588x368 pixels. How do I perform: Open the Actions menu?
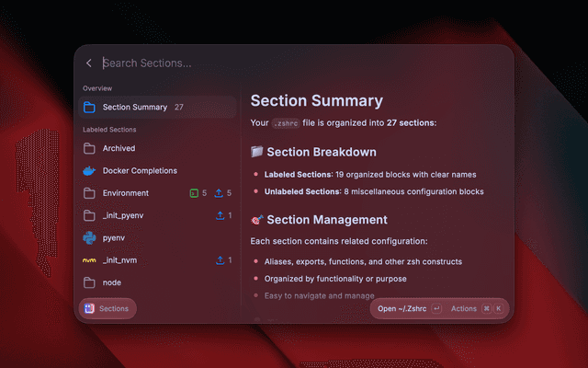click(x=464, y=309)
